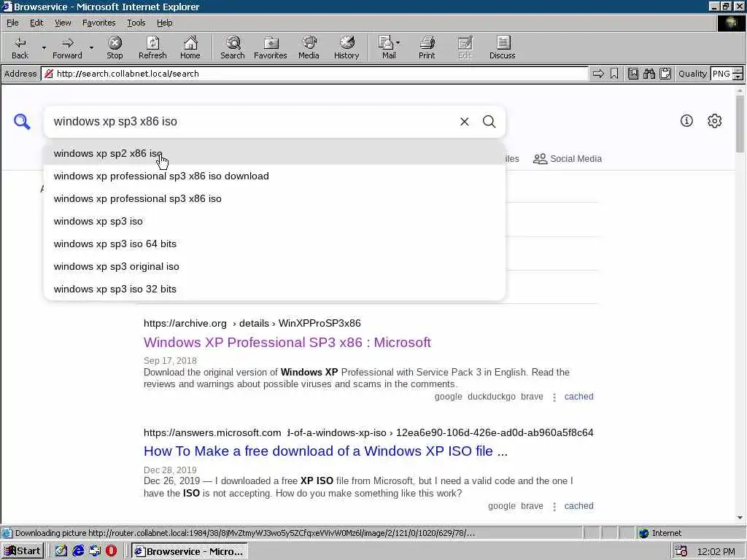Click the Browservice taskbar window button

(189, 551)
